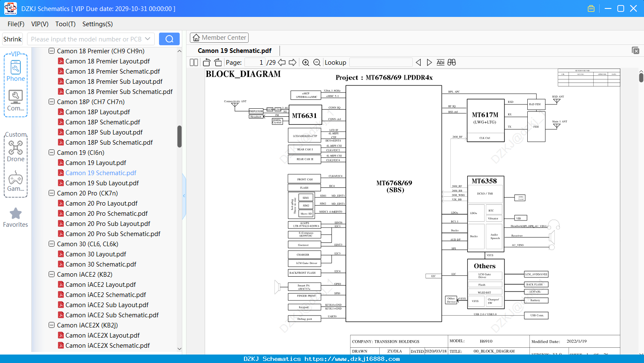Click tree scrollbar down arrow

tap(179, 349)
